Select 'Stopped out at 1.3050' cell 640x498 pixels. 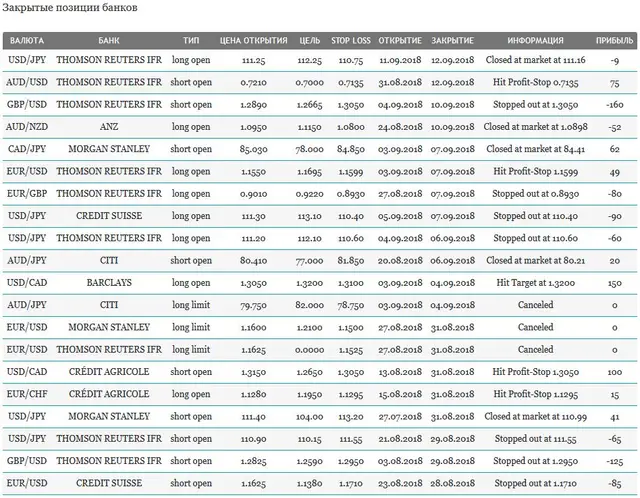point(536,104)
